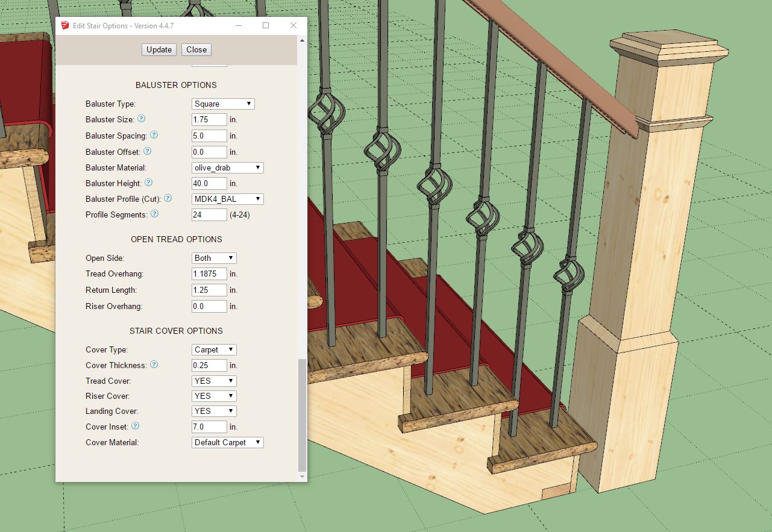Open help for Baluster Offset
This screenshot has height=532, width=772.
[147, 151]
